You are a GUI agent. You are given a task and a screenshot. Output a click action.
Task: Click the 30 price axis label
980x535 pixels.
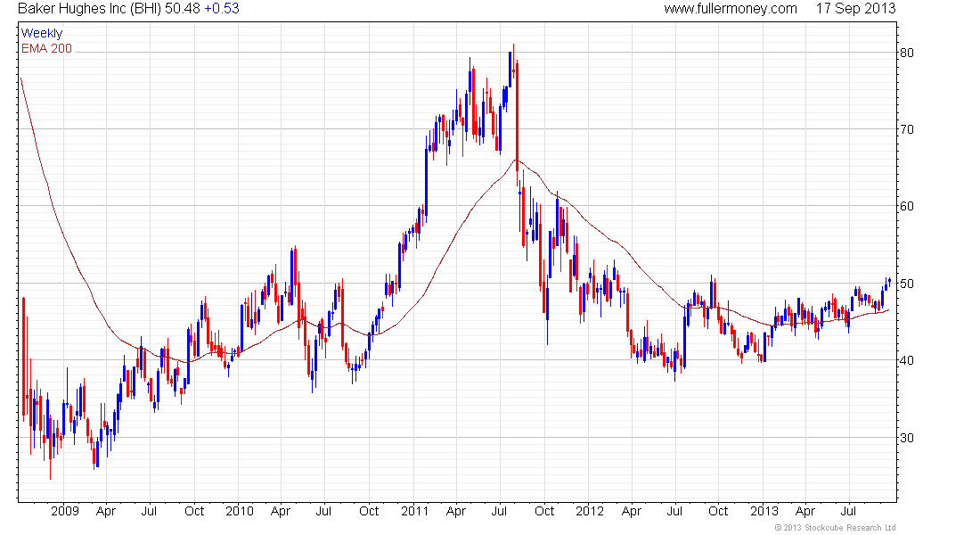pos(906,438)
